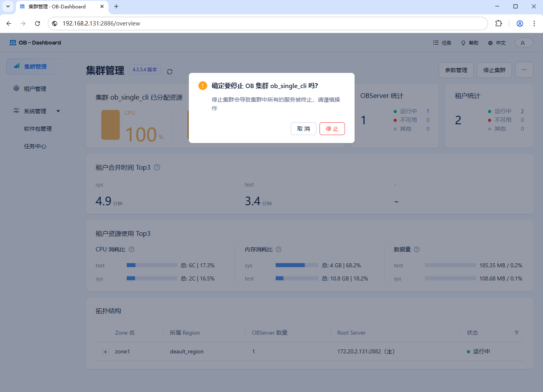The image size is (543, 392).
Task: Select 集群管理 in the sidebar
Action: pos(35,67)
